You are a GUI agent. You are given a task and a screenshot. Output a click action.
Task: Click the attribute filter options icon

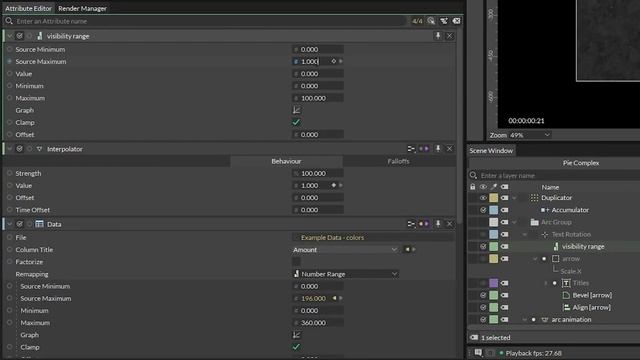coord(444,21)
